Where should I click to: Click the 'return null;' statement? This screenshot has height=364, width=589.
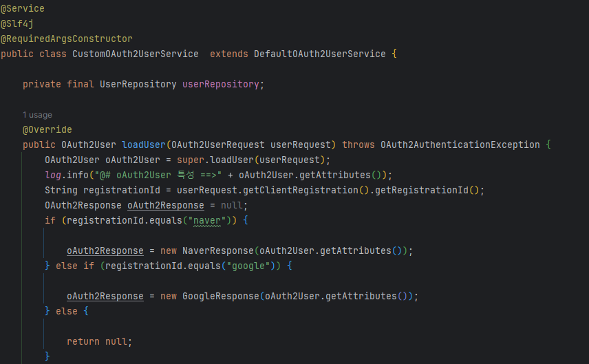pyautogui.click(x=100, y=342)
